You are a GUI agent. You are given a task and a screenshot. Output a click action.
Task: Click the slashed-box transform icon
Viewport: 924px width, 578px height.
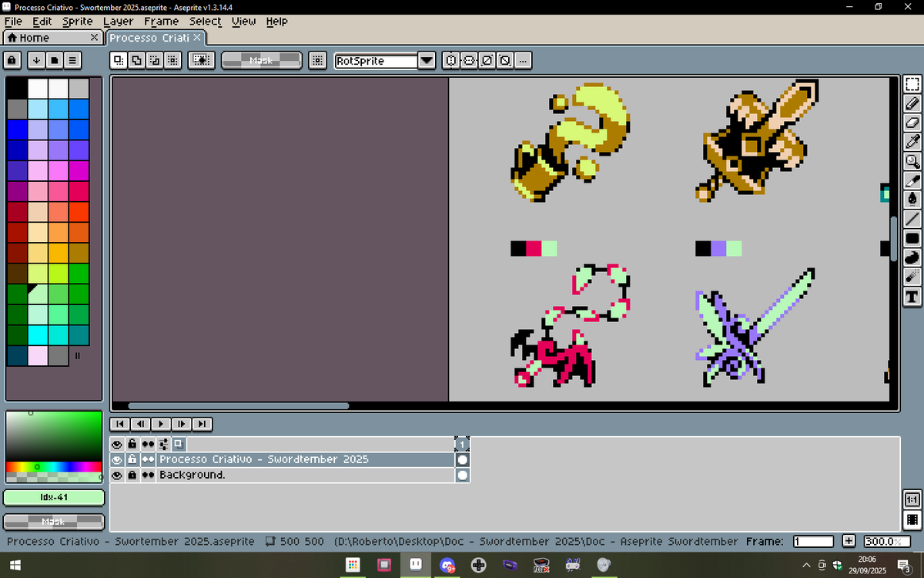click(505, 60)
